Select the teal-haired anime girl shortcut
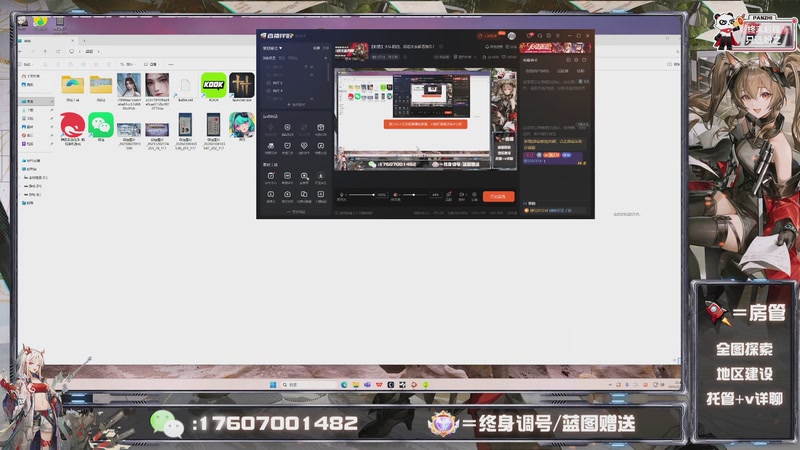Image resolution: width=800 pixels, height=450 pixels. 241,125
